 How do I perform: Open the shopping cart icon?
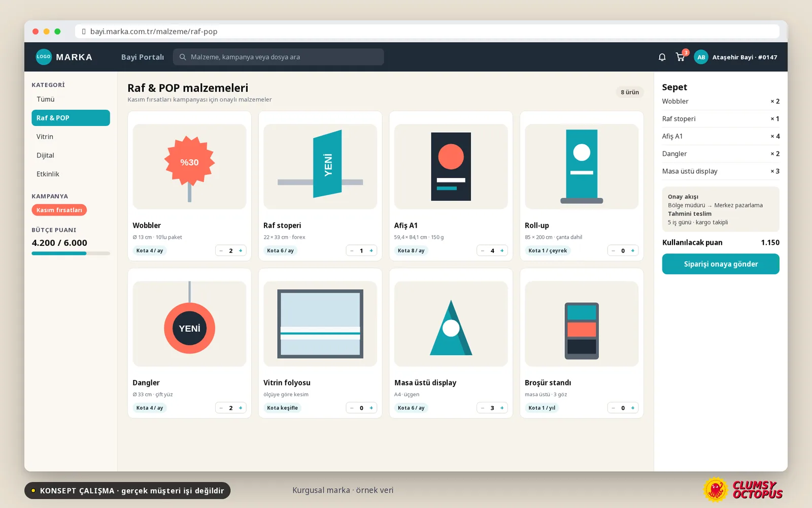tap(681, 57)
